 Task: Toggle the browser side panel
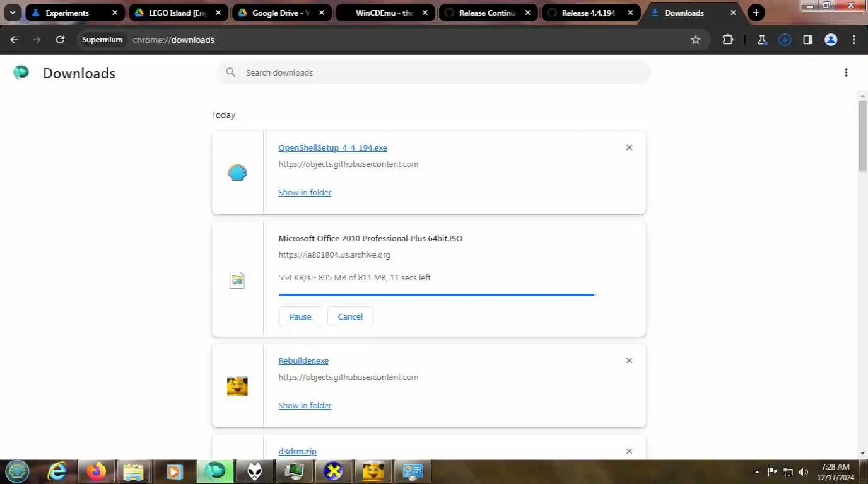pos(808,40)
